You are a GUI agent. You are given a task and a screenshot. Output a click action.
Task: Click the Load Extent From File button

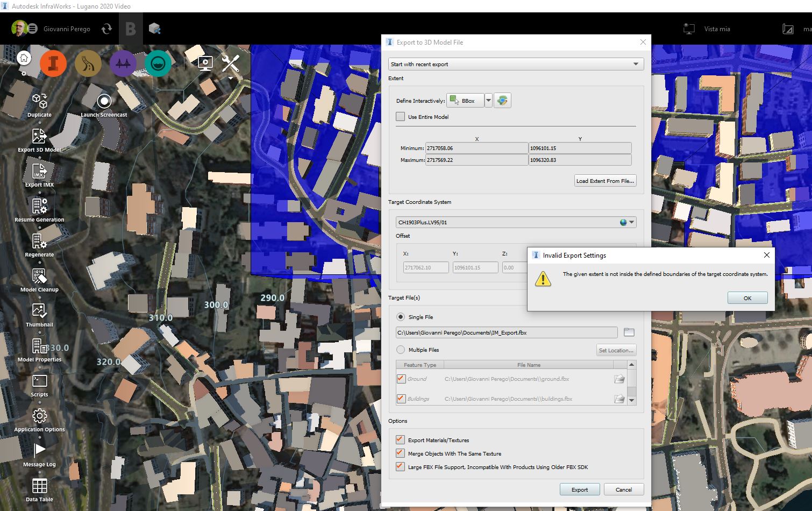(x=605, y=180)
